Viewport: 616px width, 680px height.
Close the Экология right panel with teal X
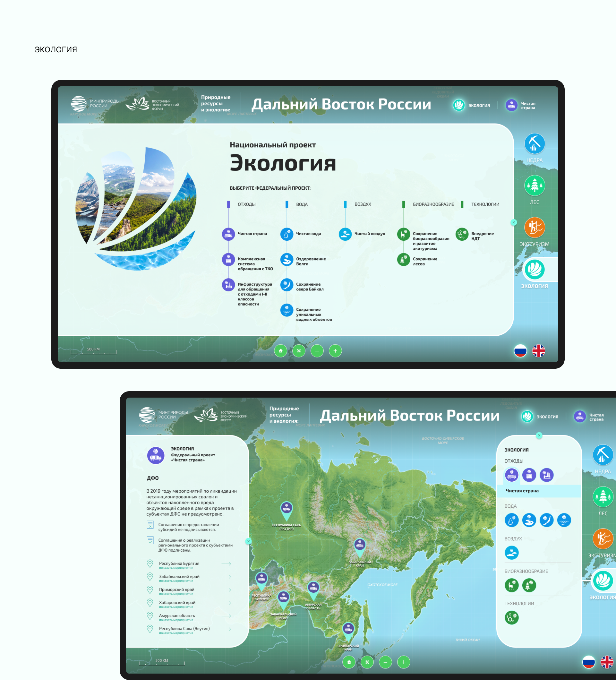click(539, 435)
